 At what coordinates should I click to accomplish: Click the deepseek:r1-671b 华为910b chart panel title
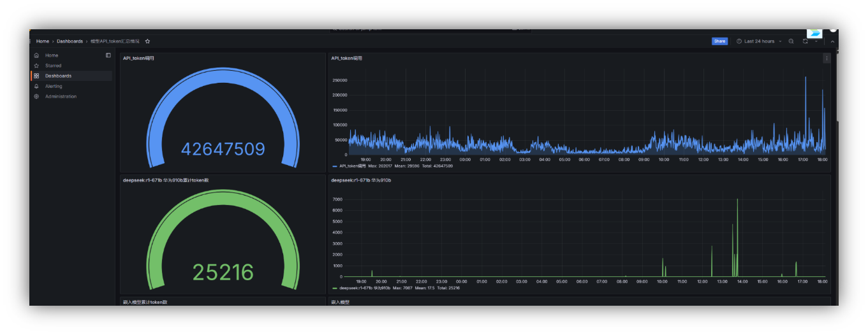[x=361, y=180]
